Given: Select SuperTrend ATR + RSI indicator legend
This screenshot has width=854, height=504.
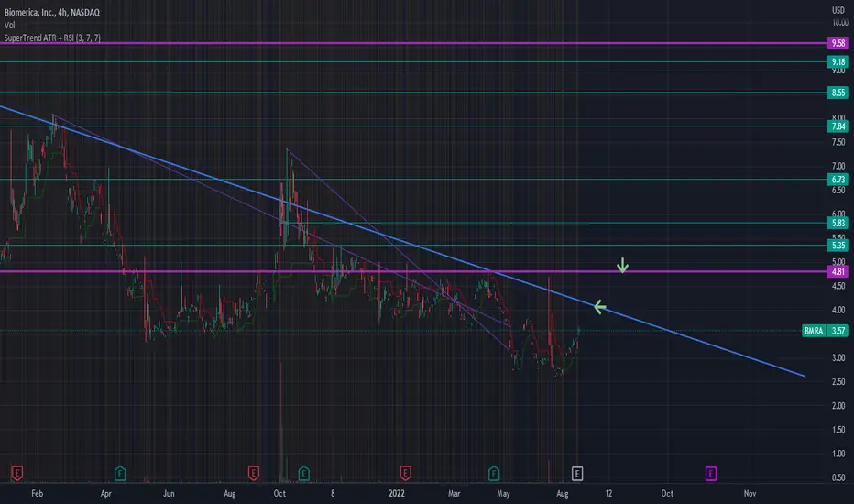Looking at the screenshot, I should point(52,38).
